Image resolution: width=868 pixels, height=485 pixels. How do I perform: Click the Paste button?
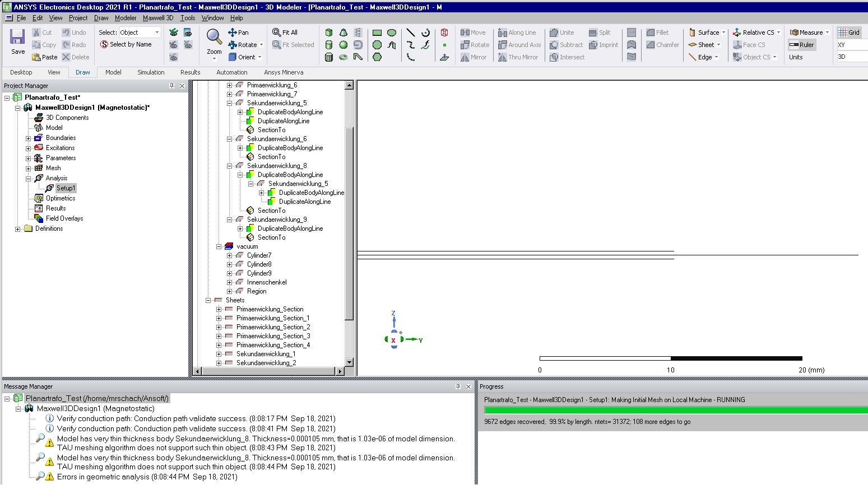click(x=44, y=57)
